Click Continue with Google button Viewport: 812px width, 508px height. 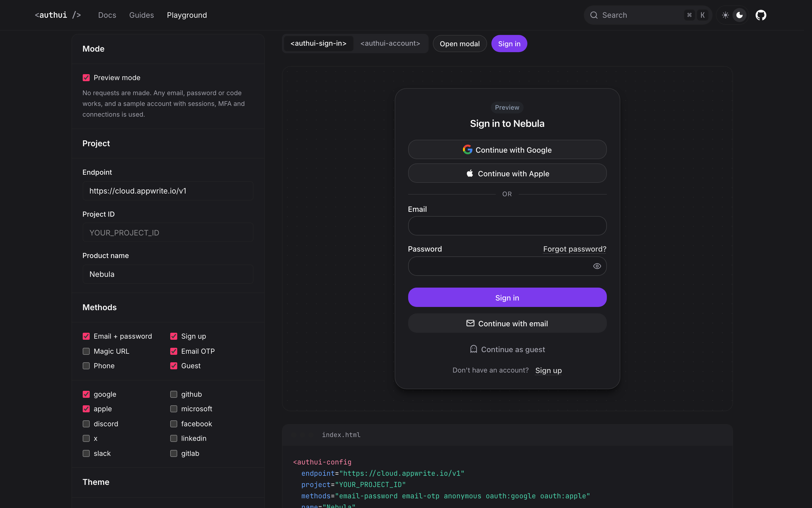tap(507, 149)
